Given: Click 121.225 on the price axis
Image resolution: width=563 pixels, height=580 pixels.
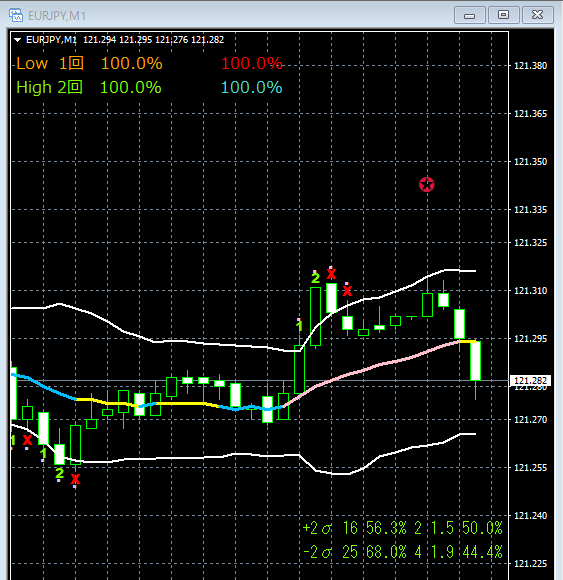Looking at the screenshot, I should pos(530,564).
